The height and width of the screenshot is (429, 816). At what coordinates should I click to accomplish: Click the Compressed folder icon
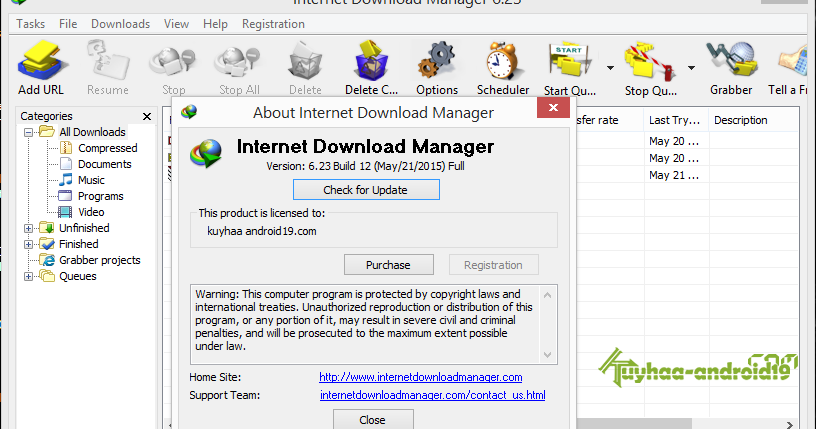tap(66, 148)
